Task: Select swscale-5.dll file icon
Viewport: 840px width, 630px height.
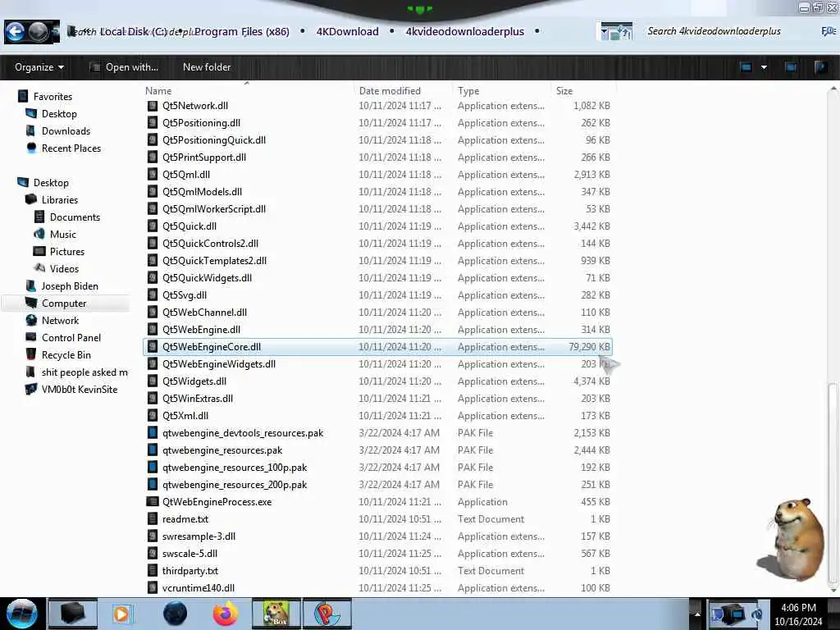Action: coord(153,554)
